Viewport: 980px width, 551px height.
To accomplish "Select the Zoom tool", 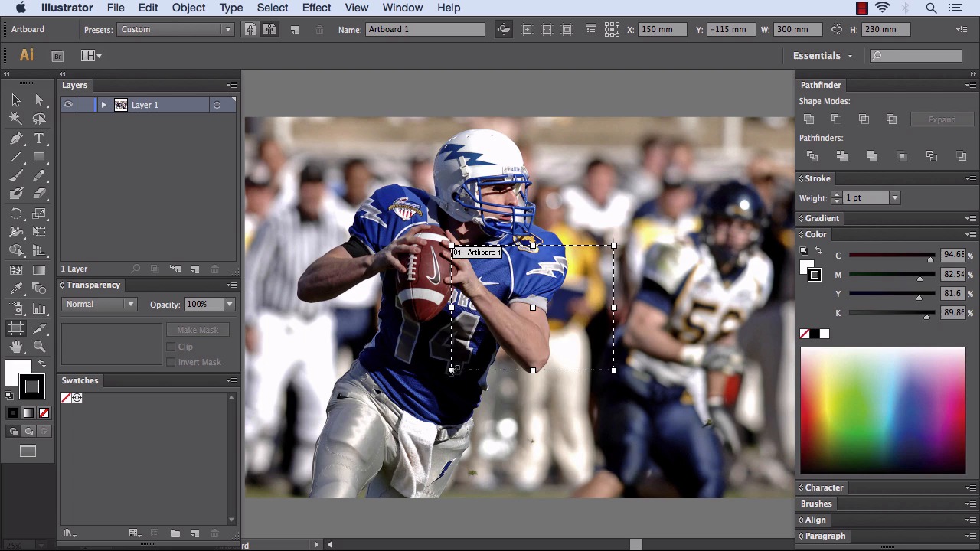I will point(39,347).
